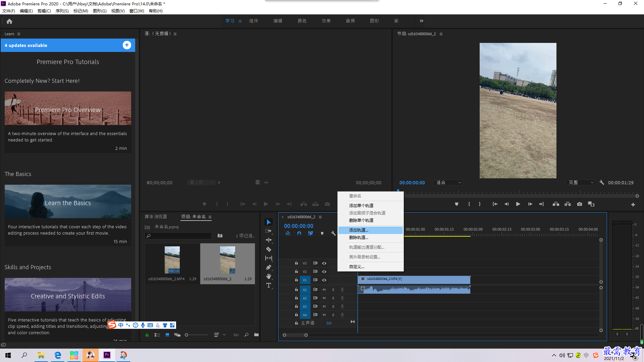The width and height of the screenshot is (644, 362).
Task: Switch to Media Browser tab
Action: tap(156, 217)
